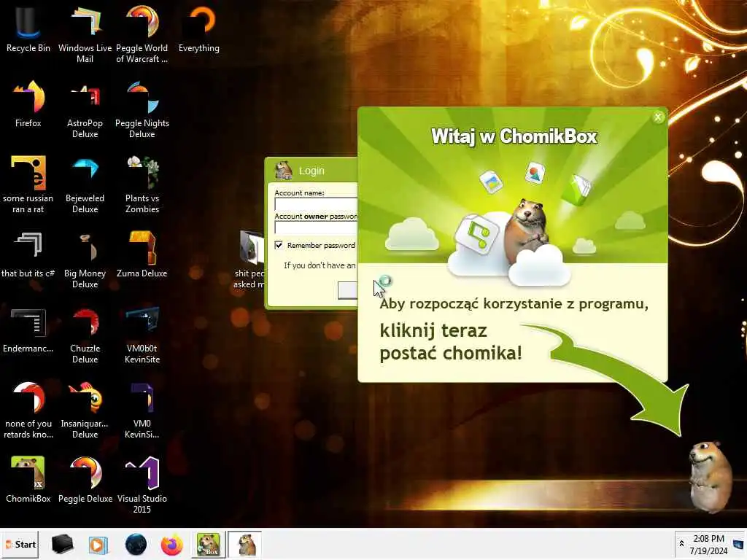Open the Everything search shortcut

coord(199,28)
